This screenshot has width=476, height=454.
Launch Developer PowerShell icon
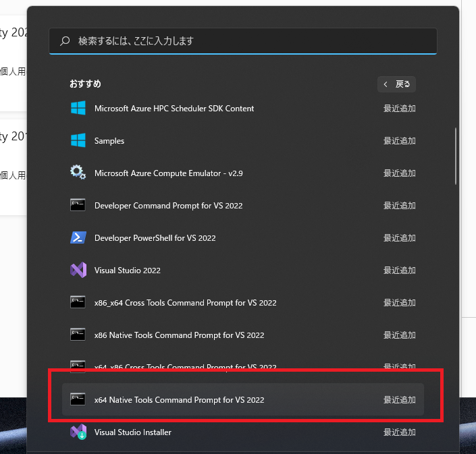[x=78, y=237]
